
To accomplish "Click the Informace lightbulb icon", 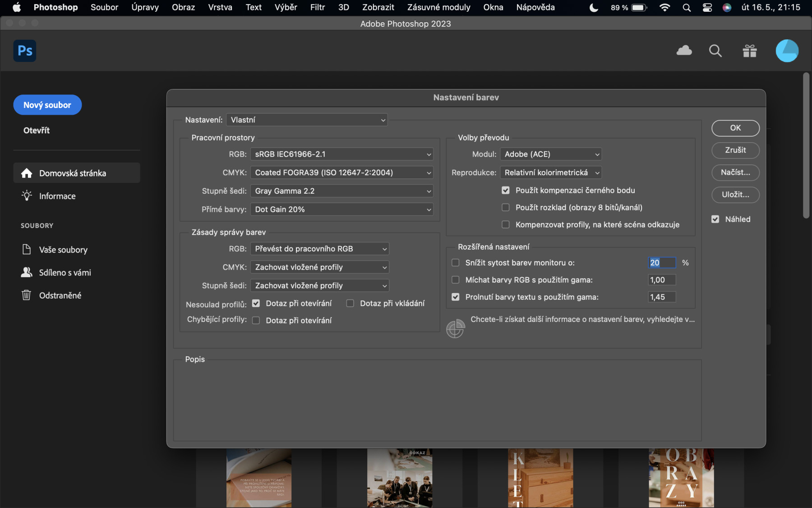I will 27,196.
